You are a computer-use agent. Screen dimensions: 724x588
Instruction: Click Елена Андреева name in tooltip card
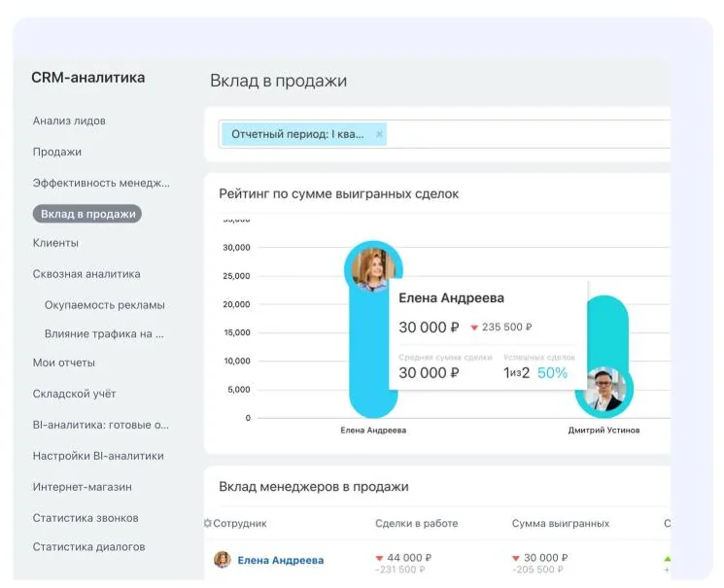point(451,298)
